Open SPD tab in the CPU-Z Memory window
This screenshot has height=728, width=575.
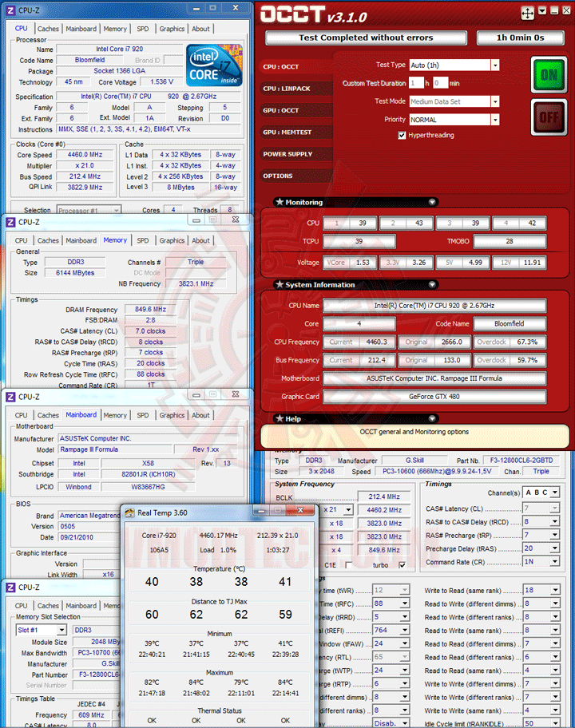[143, 240]
